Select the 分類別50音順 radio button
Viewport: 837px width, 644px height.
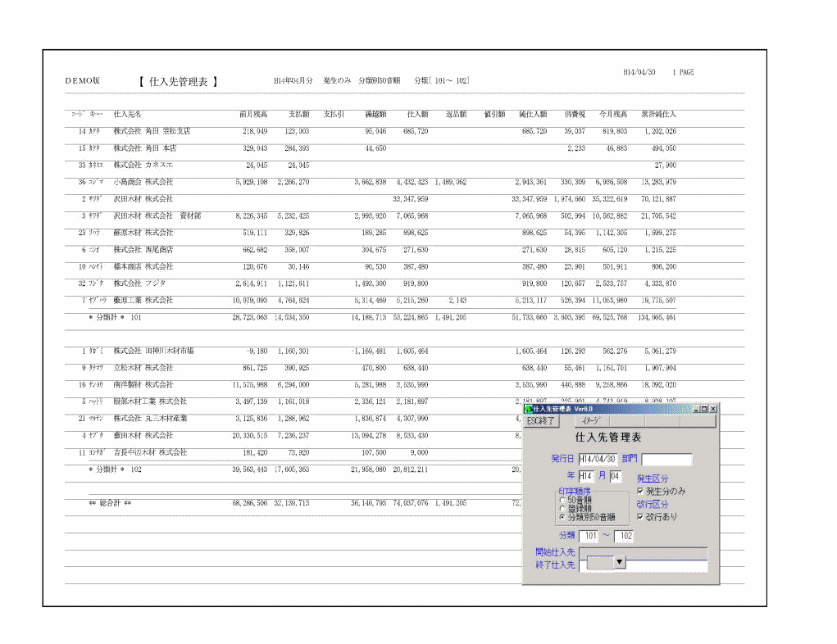(562, 517)
